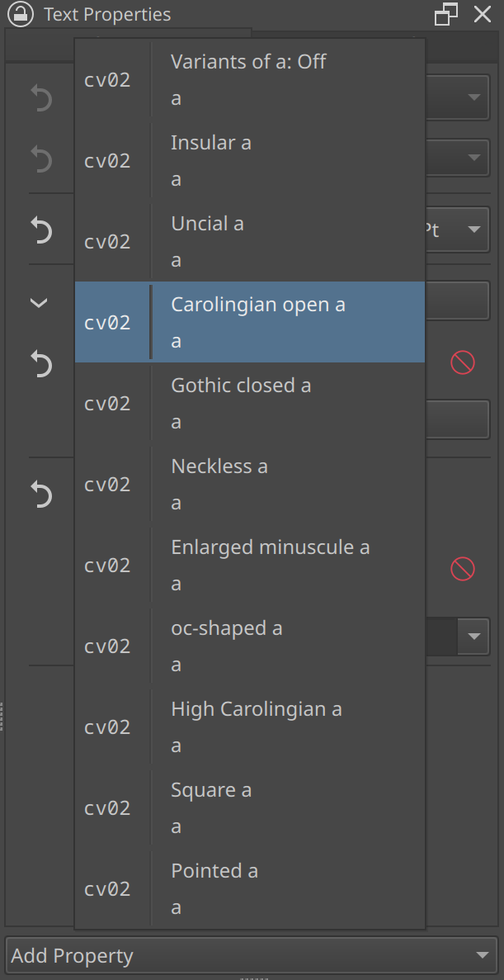504x980 pixels.
Task: Toggle the lock docker icon
Action: pos(21,14)
